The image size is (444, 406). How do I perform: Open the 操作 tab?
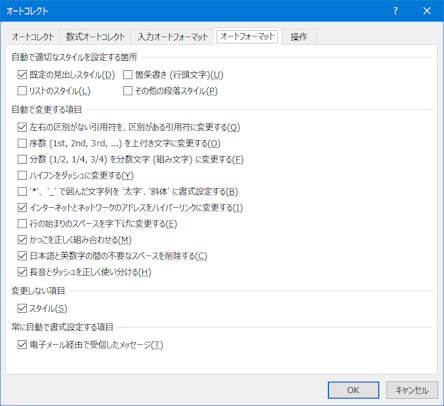[299, 37]
